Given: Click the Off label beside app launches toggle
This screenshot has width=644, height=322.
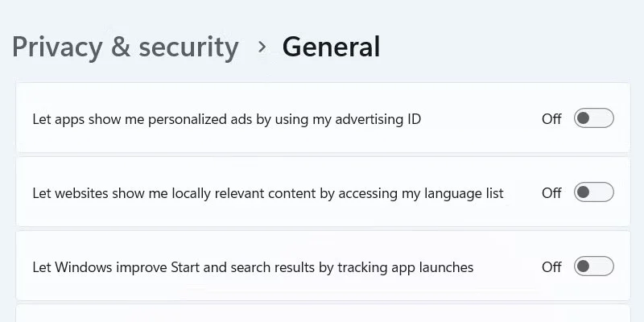Looking at the screenshot, I should [551, 267].
